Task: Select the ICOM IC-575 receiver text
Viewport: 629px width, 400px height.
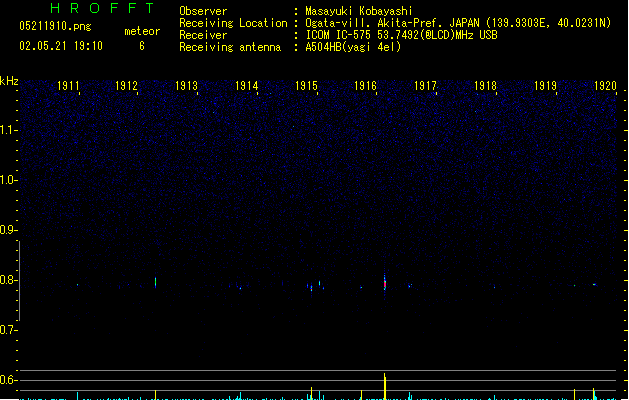Action: click(x=401, y=35)
